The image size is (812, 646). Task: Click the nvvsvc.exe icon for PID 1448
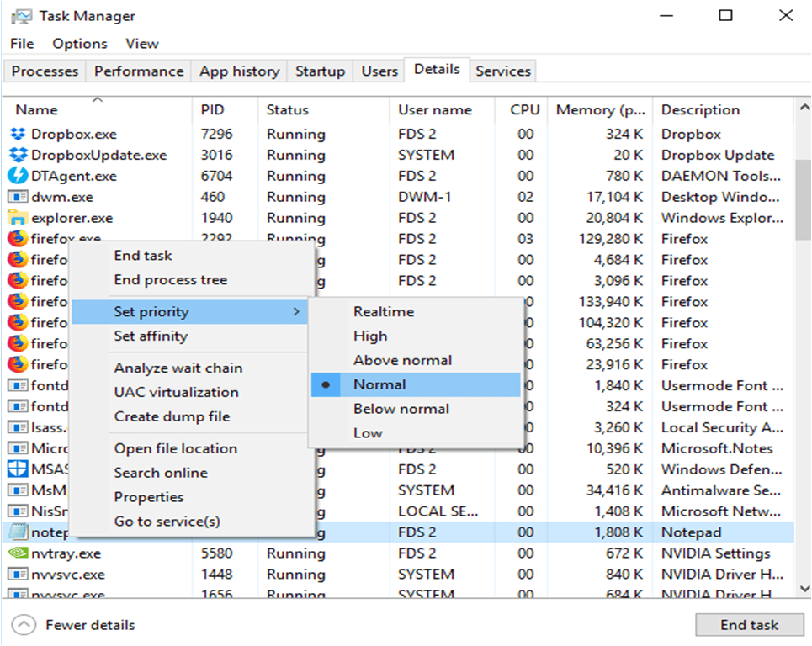18,574
